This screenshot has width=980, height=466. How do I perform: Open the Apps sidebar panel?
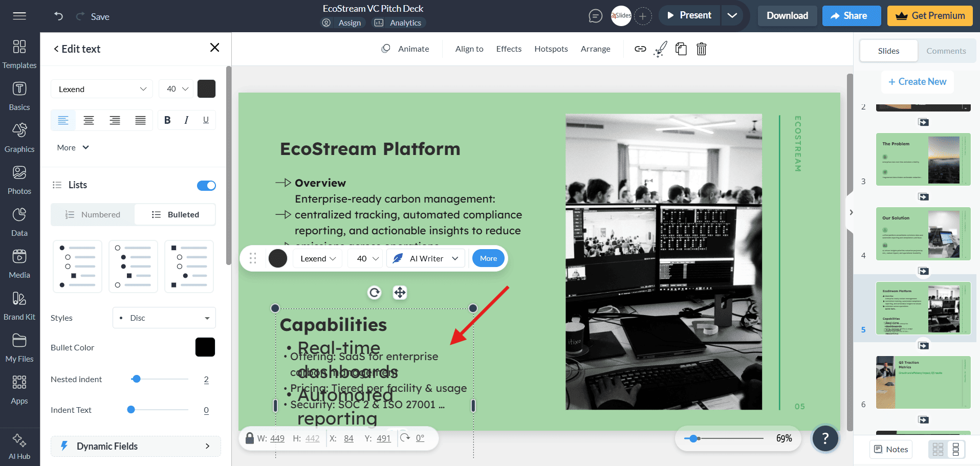[x=19, y=390]
